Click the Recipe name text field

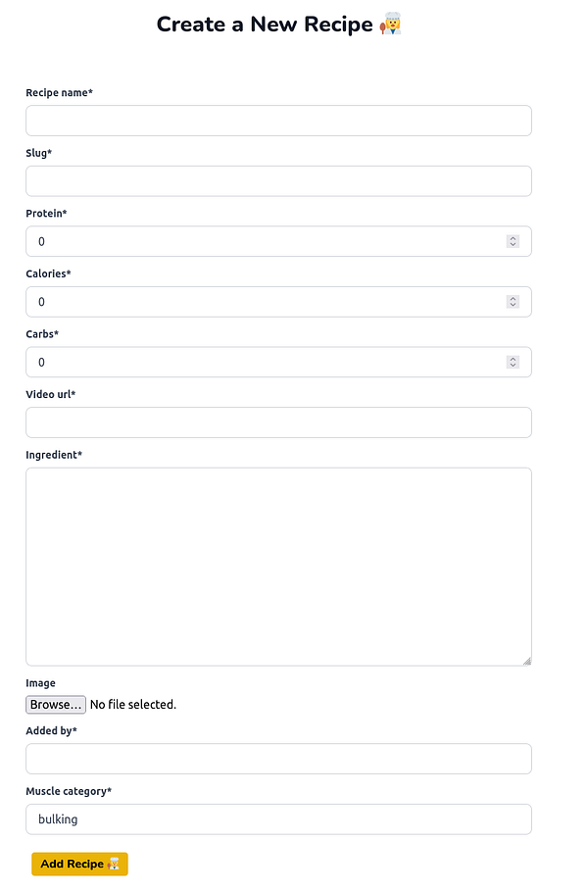pos(278,121)
